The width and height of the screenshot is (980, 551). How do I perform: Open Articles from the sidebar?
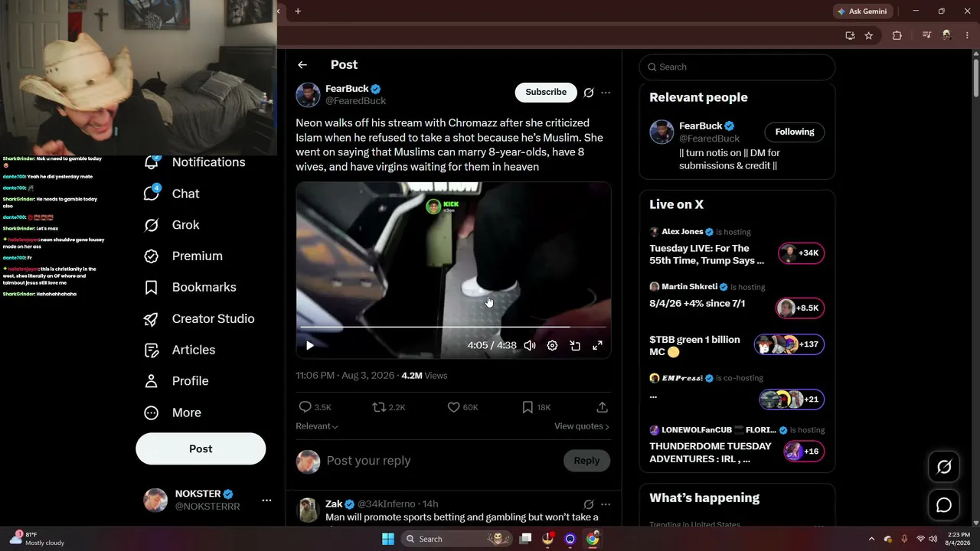click(180, 350)
